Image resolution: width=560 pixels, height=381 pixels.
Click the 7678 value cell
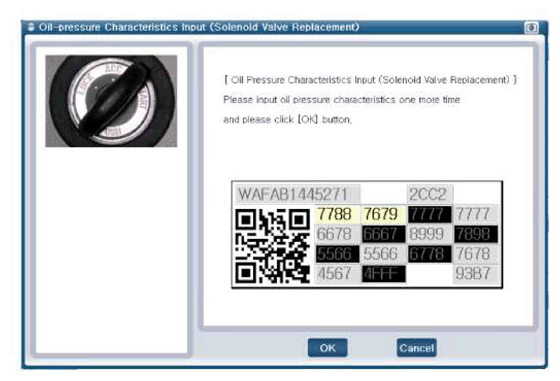pyautogui.click(x=476, y=254)
